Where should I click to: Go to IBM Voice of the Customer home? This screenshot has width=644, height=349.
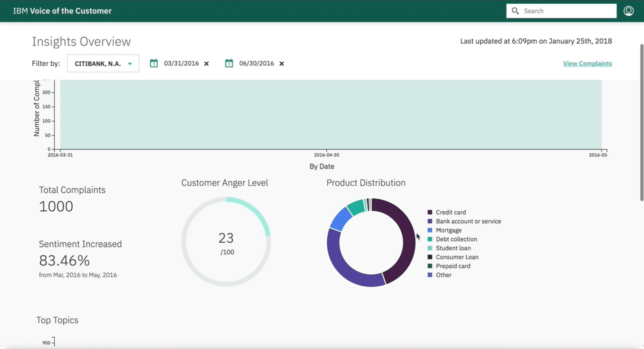coord(62,11)
